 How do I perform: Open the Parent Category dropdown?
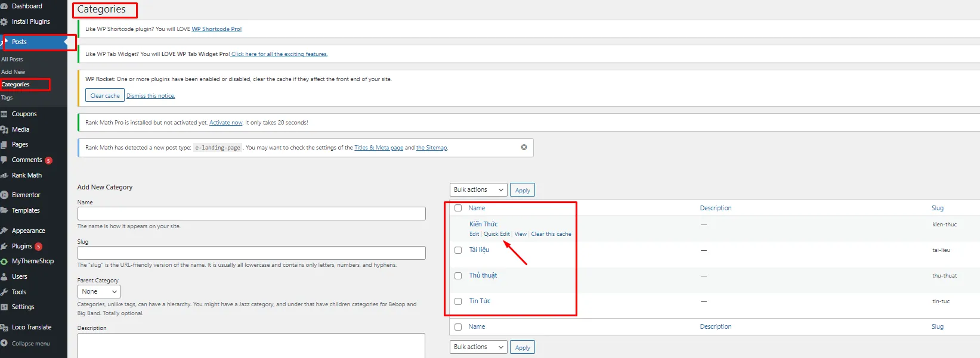click(x=99, y=291)
